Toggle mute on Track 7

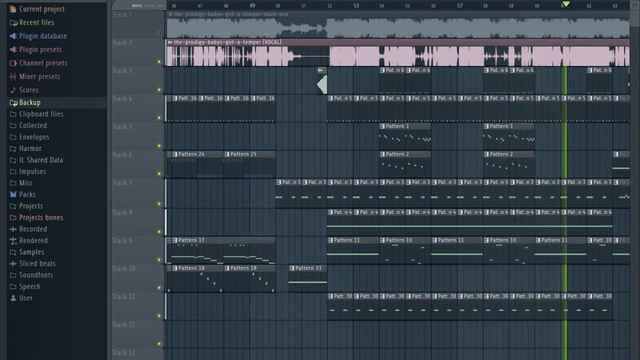[x=159, y=203]
